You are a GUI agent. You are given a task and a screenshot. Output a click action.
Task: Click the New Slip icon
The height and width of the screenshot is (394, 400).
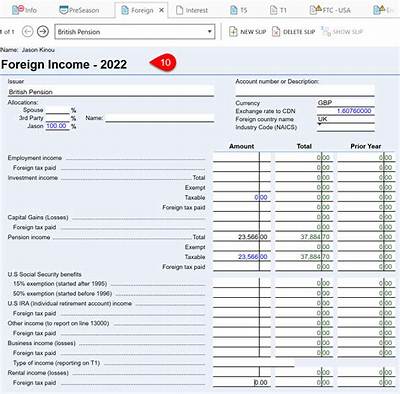click(x=233, y=32)
